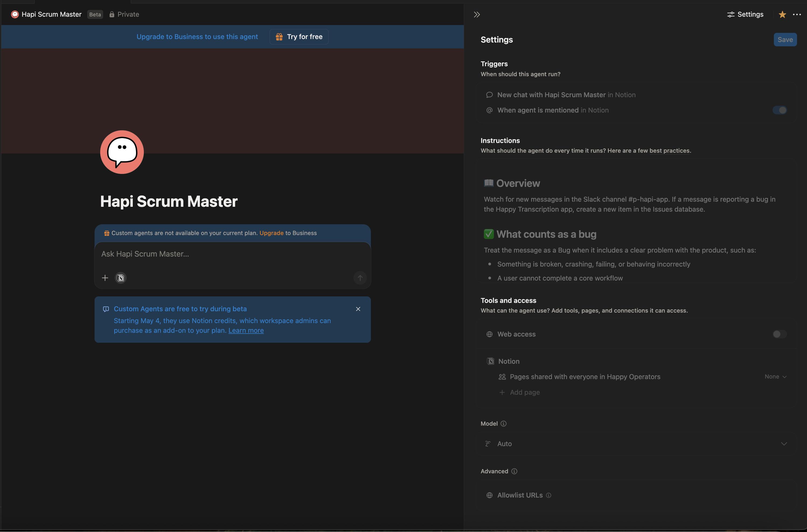Enable the Web access toggle
The image size is (807, 532).
click(x=780, y=334)
